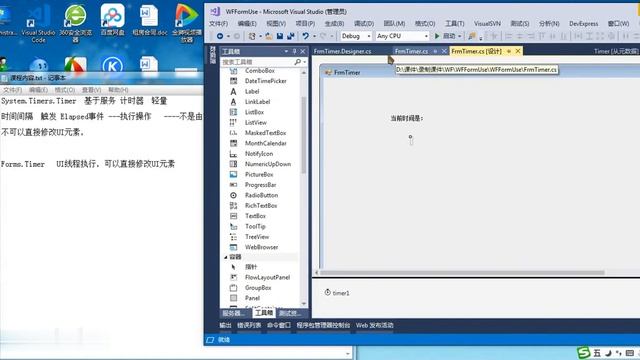Open the toolbox search options dropdown

305,62
